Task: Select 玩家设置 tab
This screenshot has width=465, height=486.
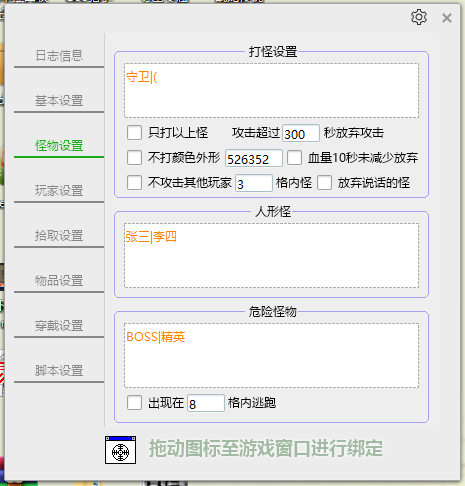Action: [59, 191]
